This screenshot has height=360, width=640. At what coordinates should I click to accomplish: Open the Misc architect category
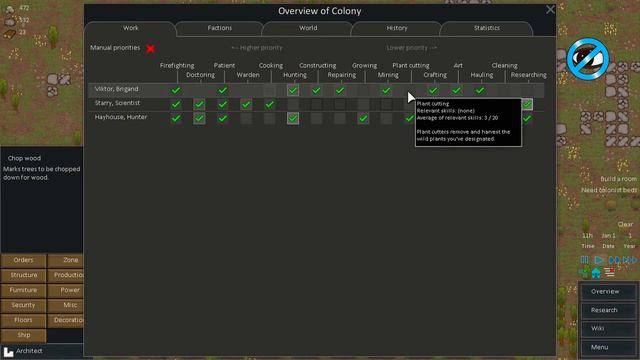(x=65, y=305)
